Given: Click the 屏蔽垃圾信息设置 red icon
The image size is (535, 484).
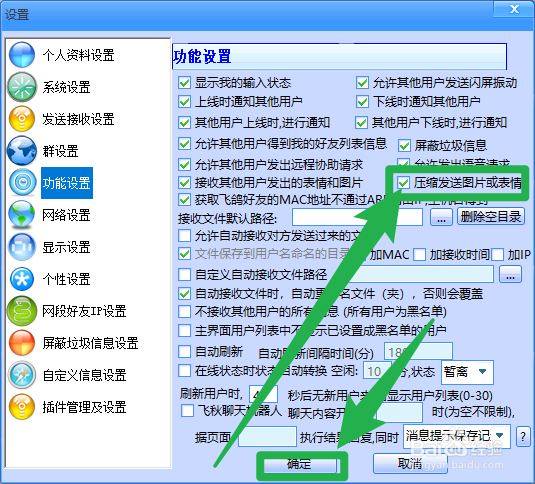Looking at the screenshot, I should (x=22, y=342).
